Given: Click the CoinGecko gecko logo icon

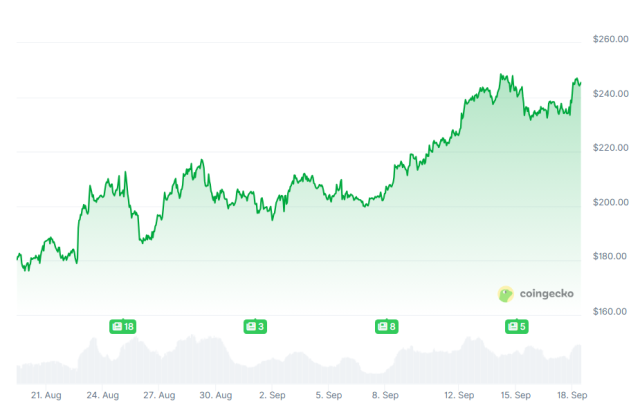Looking at the screenshot, I should click(x=507, y=294).
